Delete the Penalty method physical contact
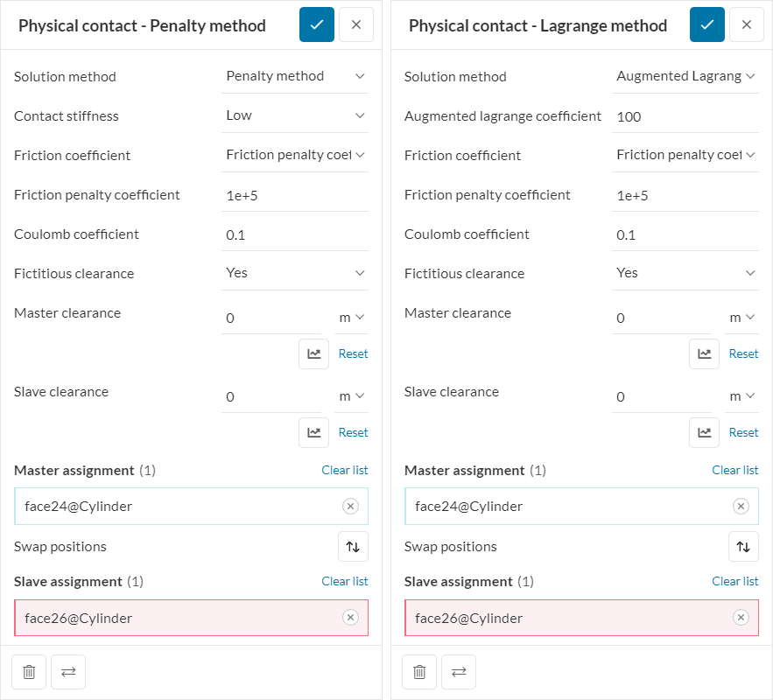Image resolution: width=773 pixels, height=700 pixels. point(29,672)
